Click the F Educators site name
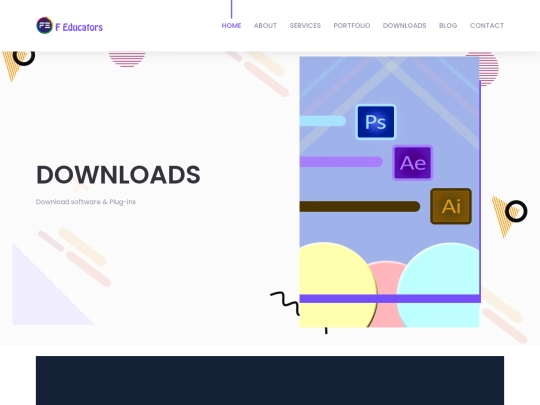Screen dimensions: 540x405 [79, 27]
